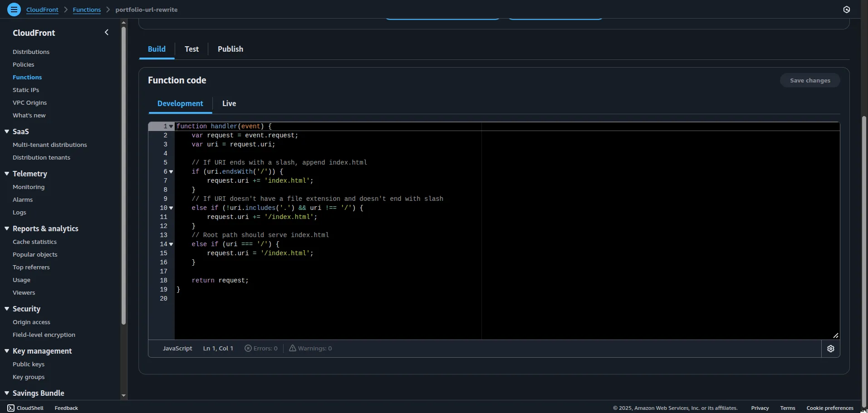Click the Warnings triangle indicator

pyautogui.click(x=293, y=348)
